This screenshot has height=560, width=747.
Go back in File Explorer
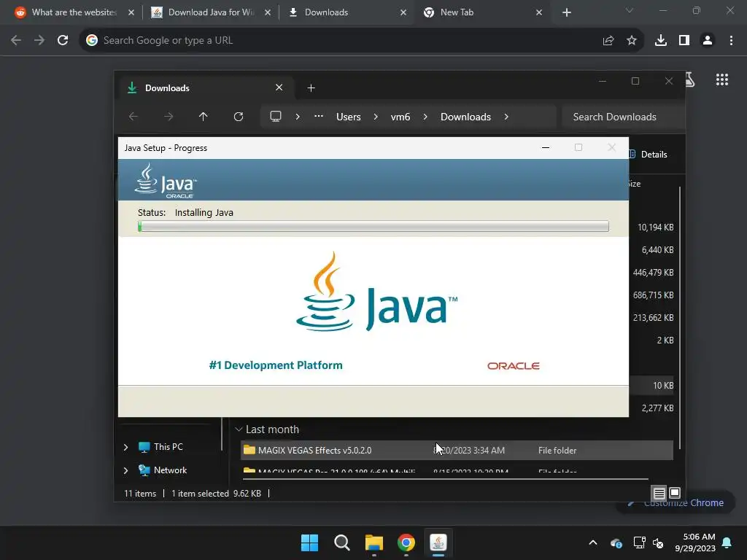click(x=133, y=117)
